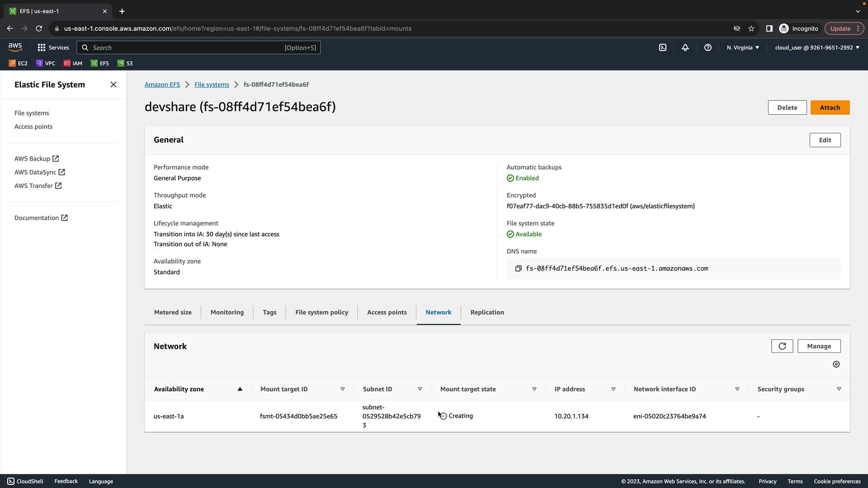Bookmark this page with star icon
The image size is (868, 488).
[x=751, y=28]
